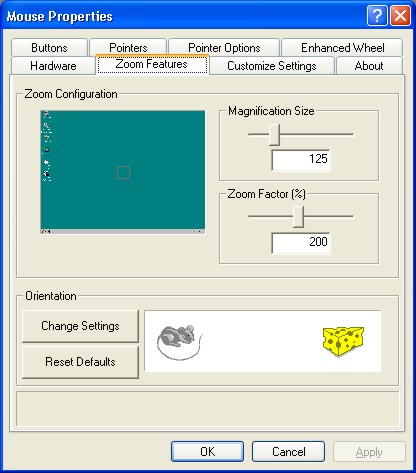Open the Hardware tab
This screenshot has height=473, width=416.
pos(53,65)
